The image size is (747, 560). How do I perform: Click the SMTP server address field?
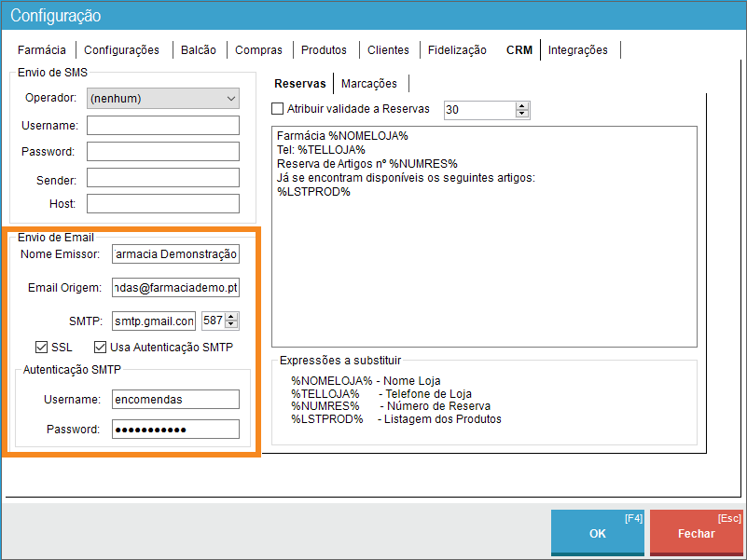click(x=154, y=321)
